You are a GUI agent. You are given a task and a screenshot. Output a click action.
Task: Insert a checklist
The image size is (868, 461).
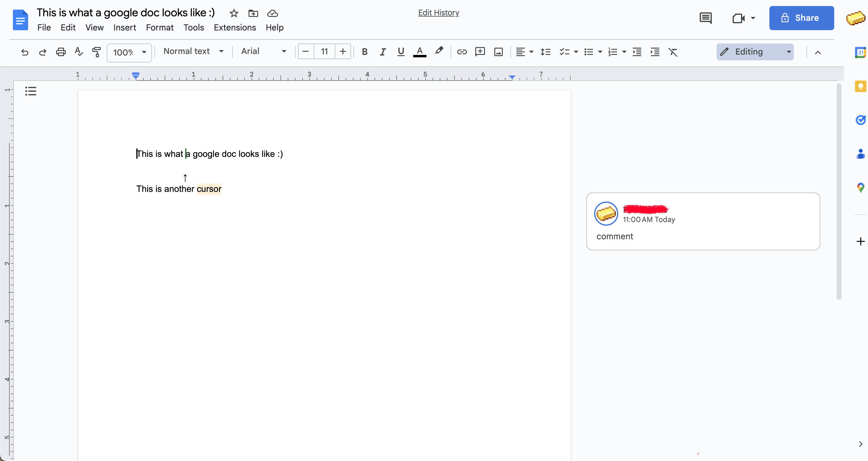point(564,52)
